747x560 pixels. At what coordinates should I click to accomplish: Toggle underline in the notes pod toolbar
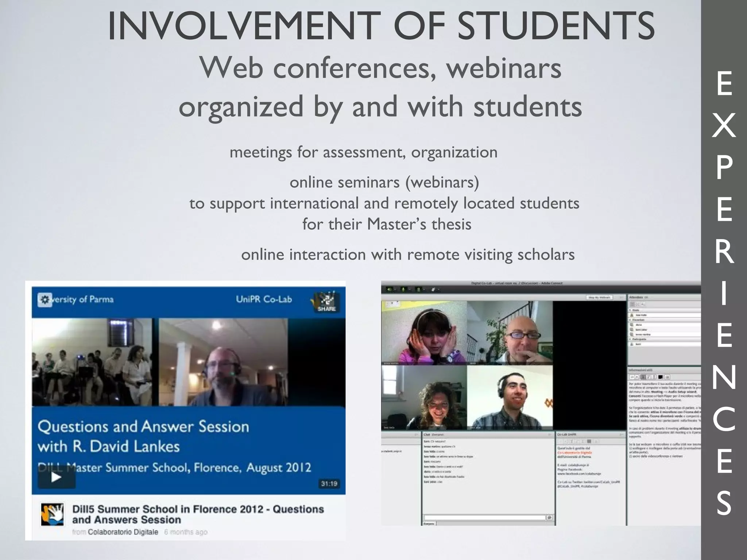coord(654,377)
